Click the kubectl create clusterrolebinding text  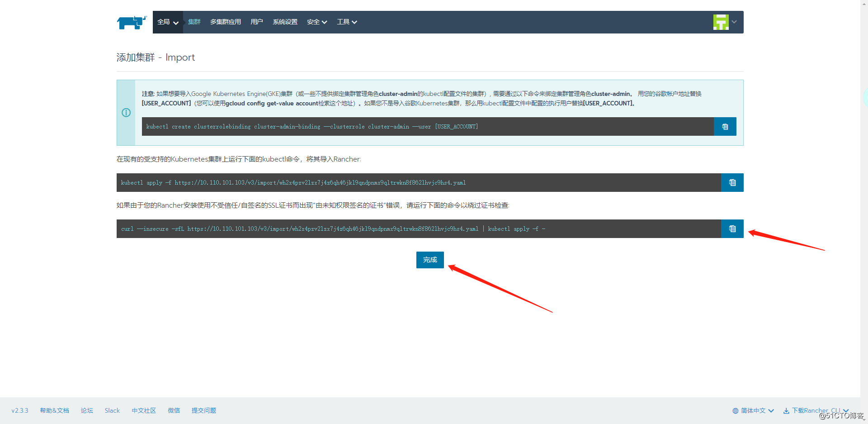312,127
